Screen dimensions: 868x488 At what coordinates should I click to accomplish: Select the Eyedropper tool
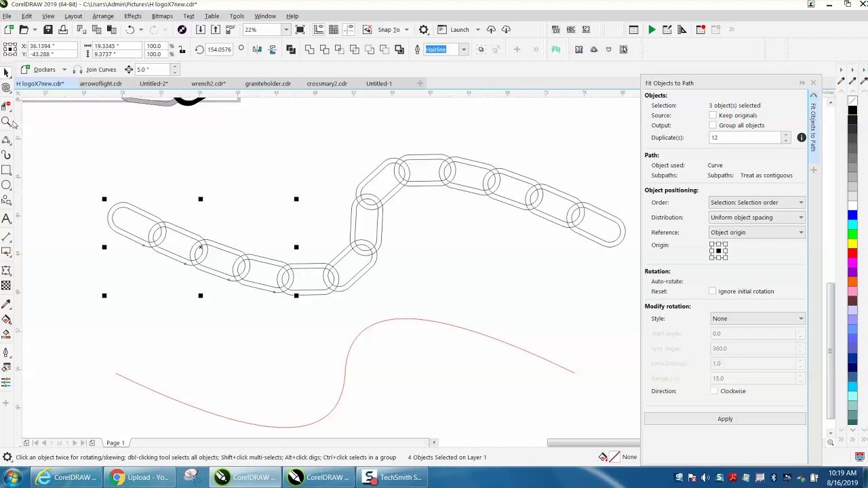pyautogui.click(x=6, y=304)
